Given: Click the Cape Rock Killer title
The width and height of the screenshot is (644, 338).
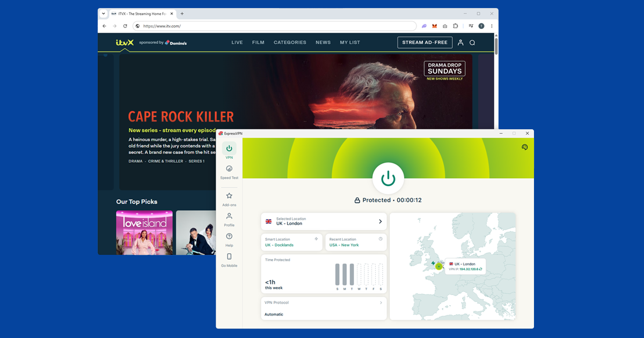Looking at the screenshot, I should point(181,116).
